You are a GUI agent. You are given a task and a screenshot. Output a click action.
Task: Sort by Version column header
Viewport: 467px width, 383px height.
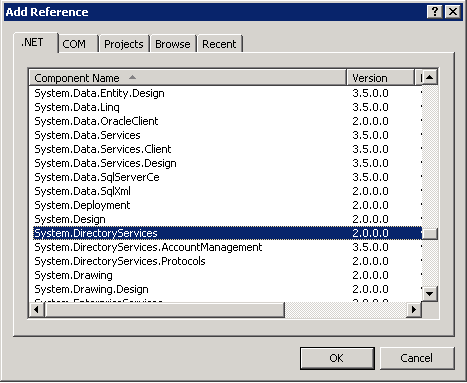pyautogui.click(x=380, y=78)
